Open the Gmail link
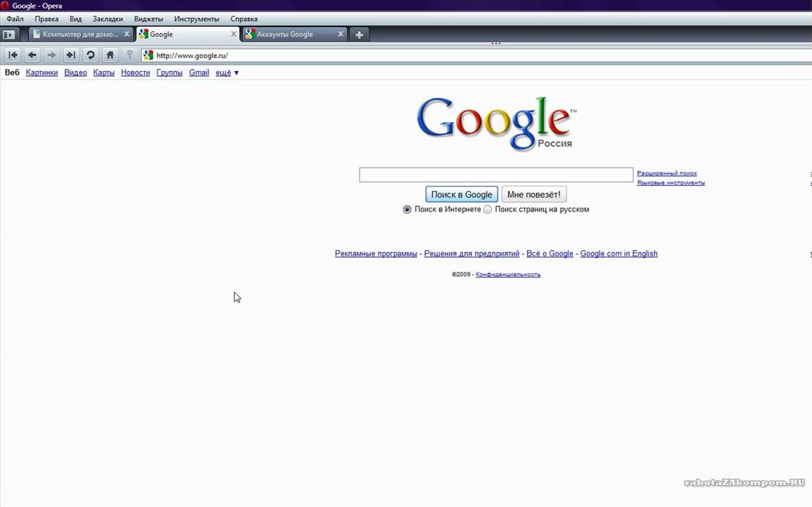This screenshot has width=812, height=507. click(x=199, y=73)
